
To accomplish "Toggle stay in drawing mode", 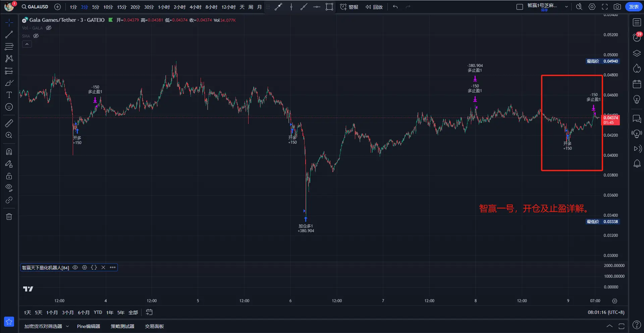I will tap(9, 164).
